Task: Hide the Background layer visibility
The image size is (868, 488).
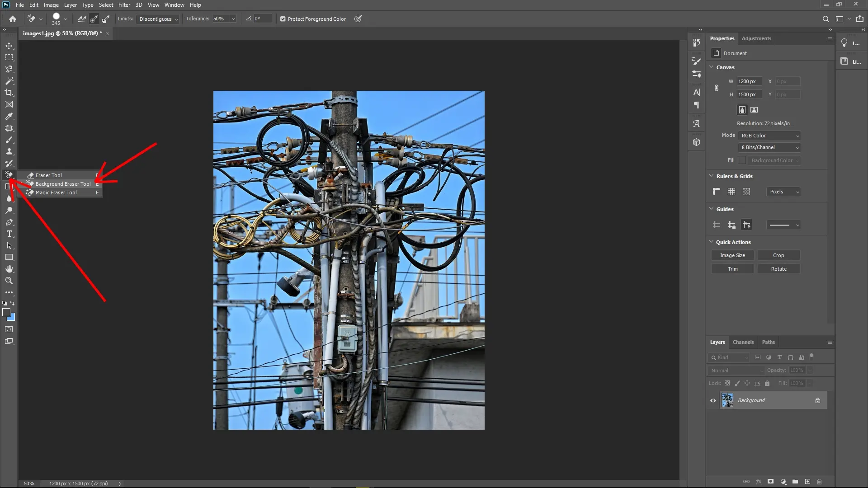Action: [713, 400]
